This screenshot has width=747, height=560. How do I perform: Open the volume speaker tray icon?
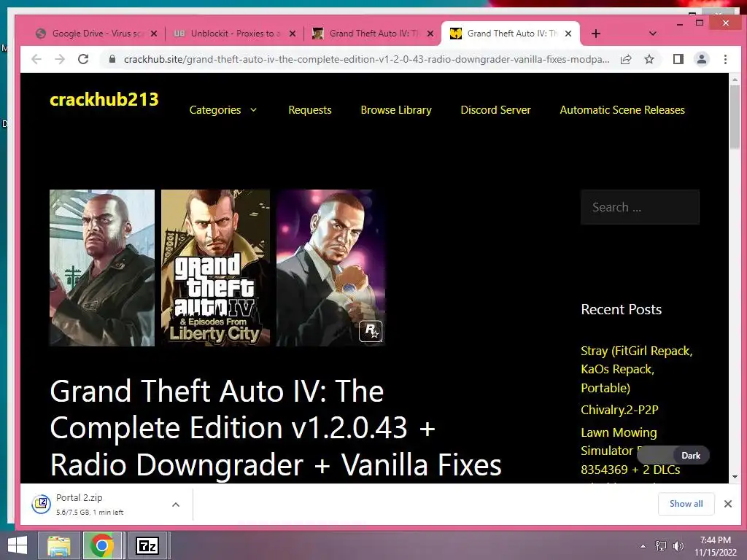(x=678, y=546)
